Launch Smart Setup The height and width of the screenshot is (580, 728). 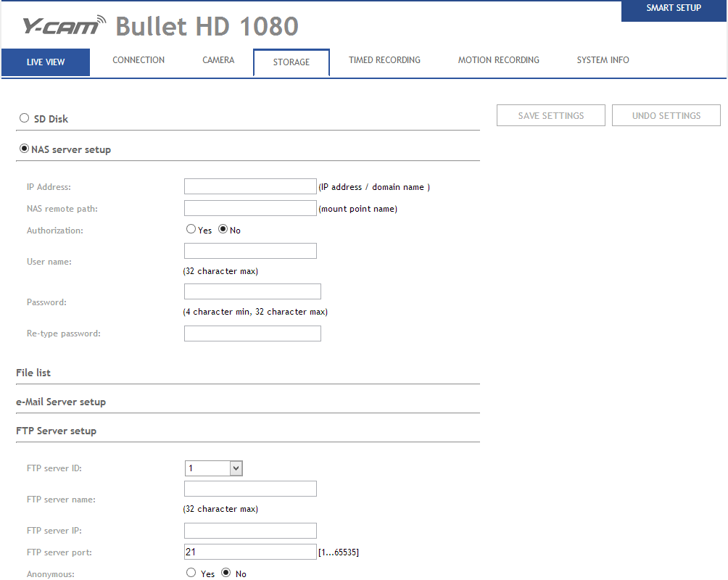pyautogui.click(x=674, y=9)
